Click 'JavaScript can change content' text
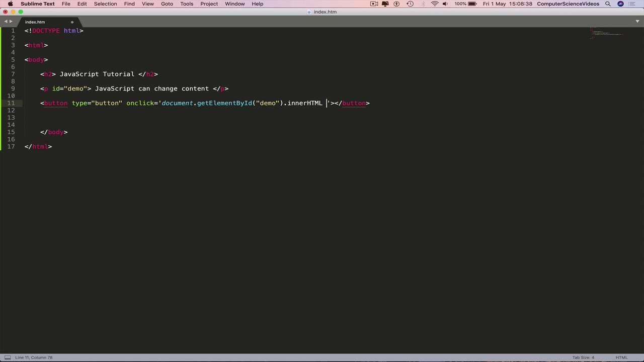The image size is (644, 362). tap(151, 88)
